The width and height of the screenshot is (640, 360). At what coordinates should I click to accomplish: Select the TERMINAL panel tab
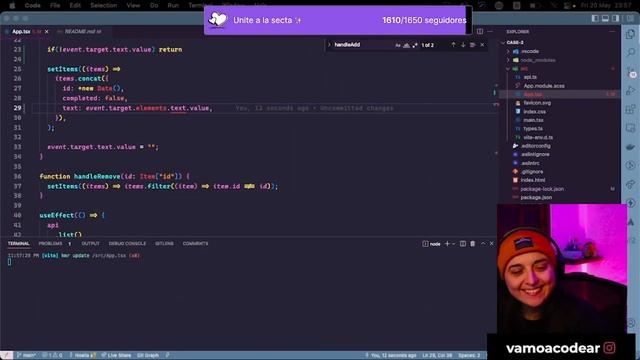18,244
